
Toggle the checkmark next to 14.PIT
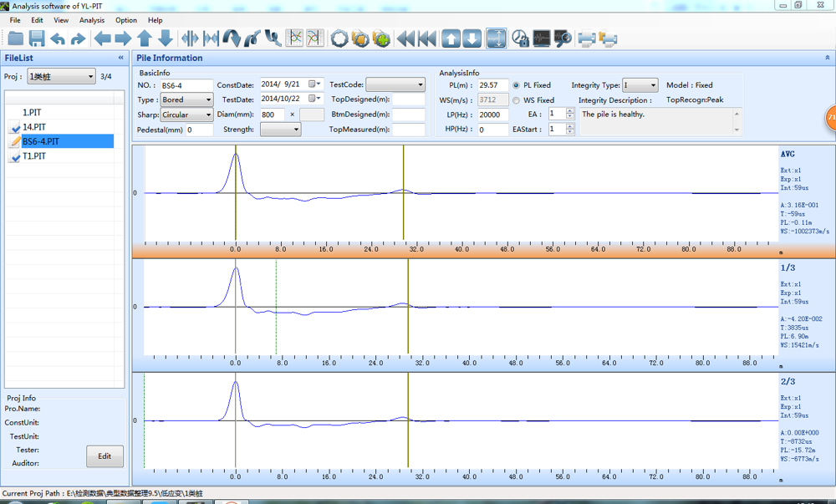[x=15, y=127]
